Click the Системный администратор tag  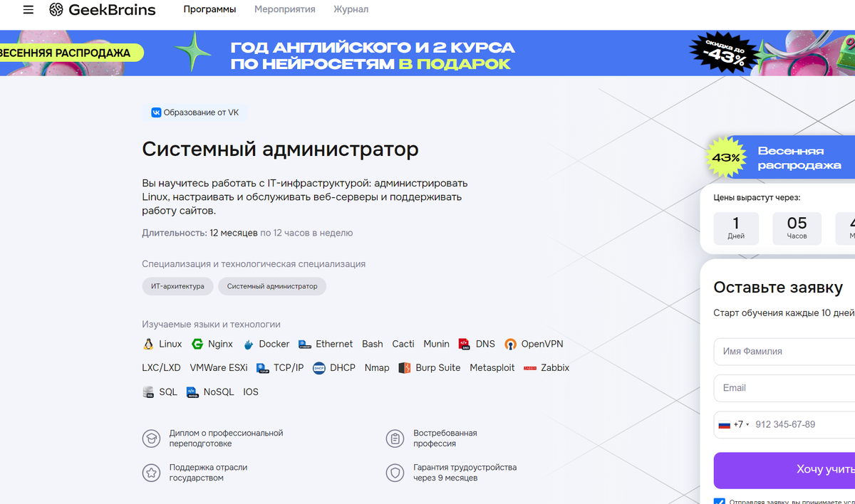pos(272,286)
